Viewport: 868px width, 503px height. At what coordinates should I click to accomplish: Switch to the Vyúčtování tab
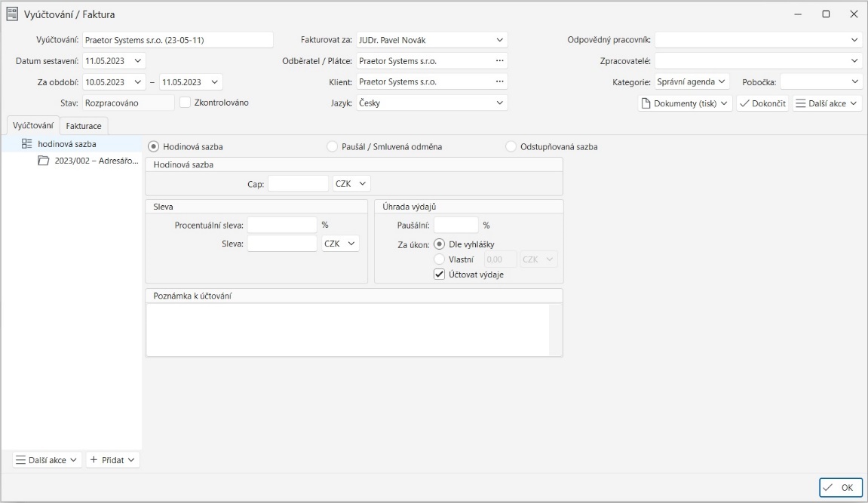32,125
